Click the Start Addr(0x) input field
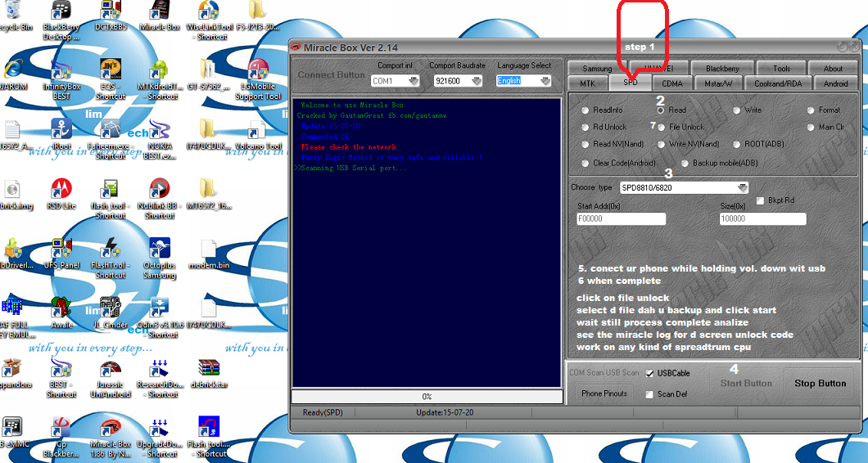868x463 pixels. (x=621, y=219)
